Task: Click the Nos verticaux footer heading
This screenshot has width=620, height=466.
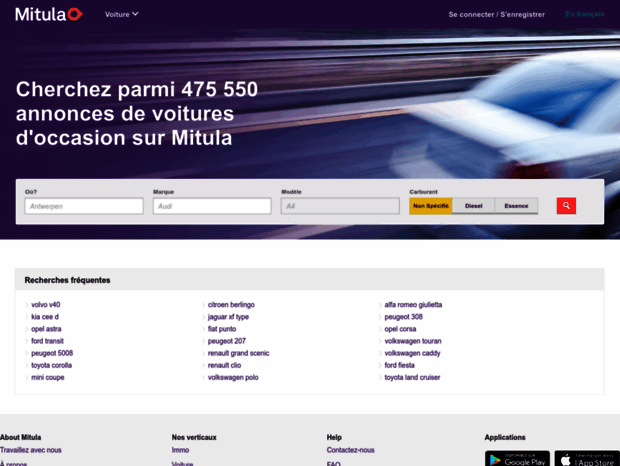Action: click(194, 438)
